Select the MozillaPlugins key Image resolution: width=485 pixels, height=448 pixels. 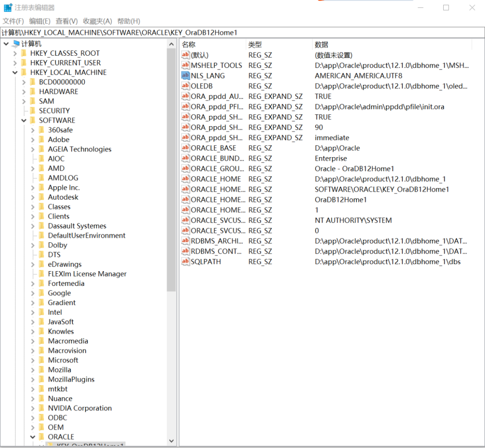point(71,379)
